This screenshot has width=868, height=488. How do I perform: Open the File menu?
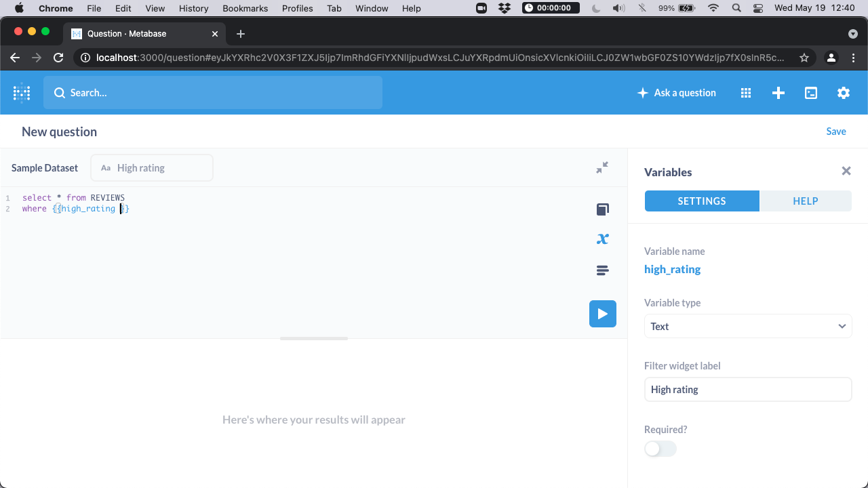point(94,8)
